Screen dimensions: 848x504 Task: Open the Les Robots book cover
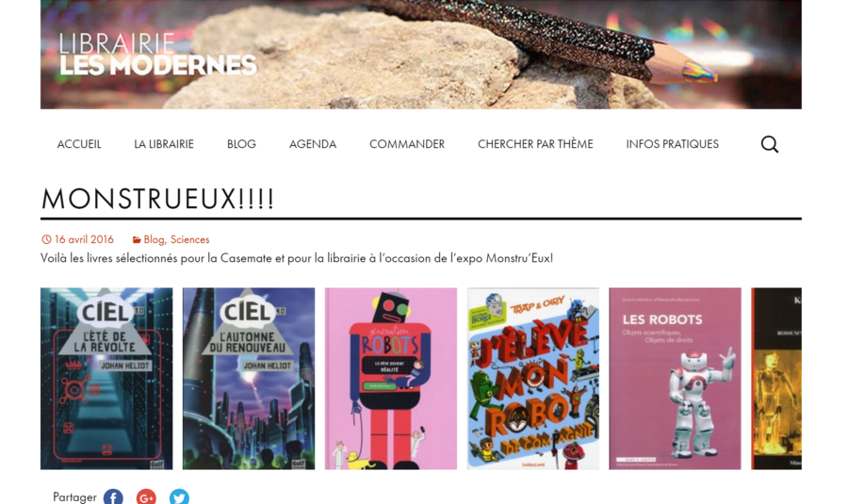pos(675,379)
